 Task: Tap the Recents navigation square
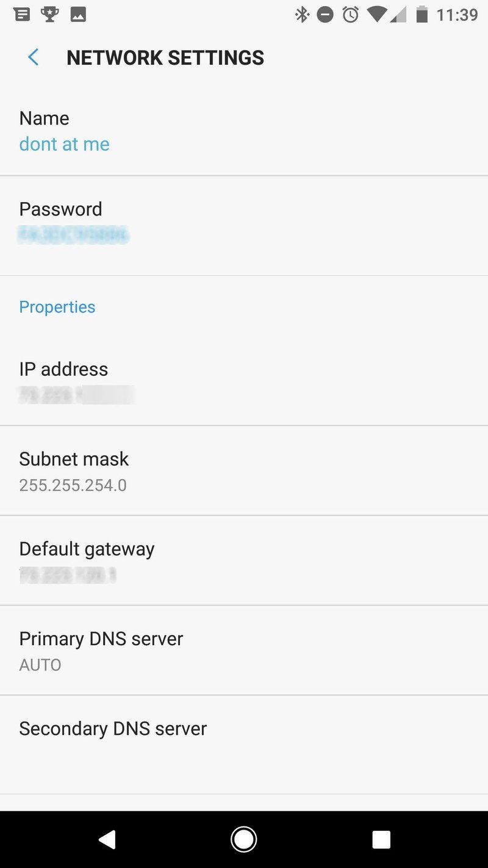[x=381, y=839]
